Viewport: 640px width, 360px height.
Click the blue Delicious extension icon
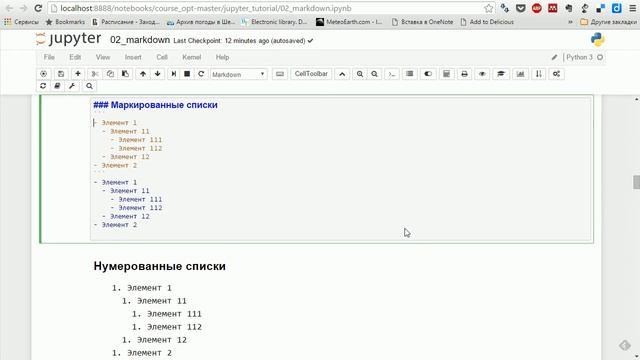617,8
